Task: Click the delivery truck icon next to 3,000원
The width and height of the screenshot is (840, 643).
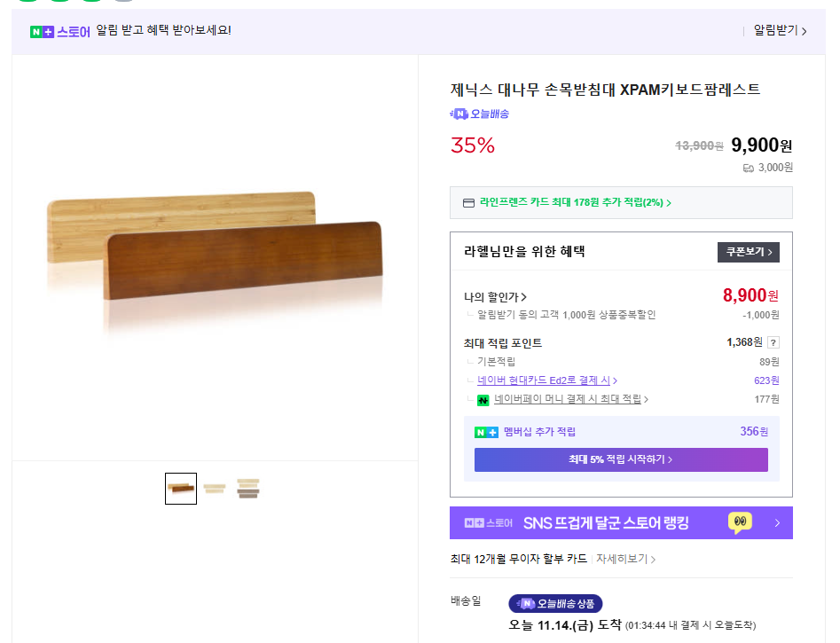Action: pyautogui.click(x=748, y=168)
